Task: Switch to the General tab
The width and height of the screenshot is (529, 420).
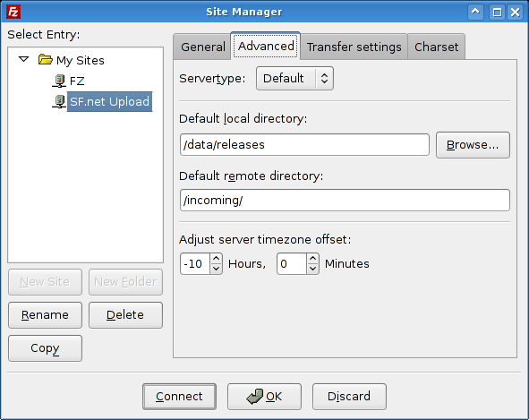Action: click(203, 47)
